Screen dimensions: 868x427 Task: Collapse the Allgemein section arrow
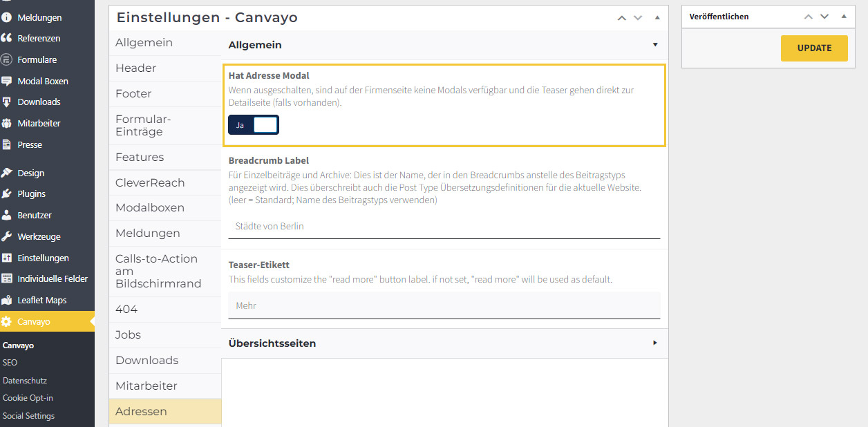tap(654, 45)
